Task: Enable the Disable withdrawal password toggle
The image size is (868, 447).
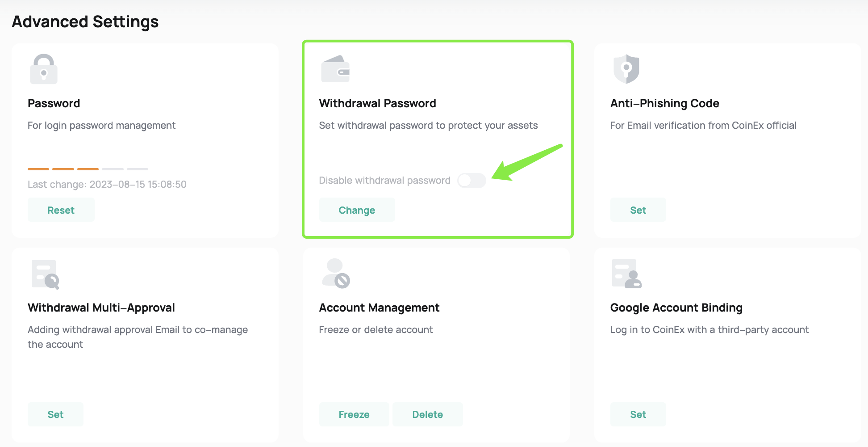Action: [472, 180]
